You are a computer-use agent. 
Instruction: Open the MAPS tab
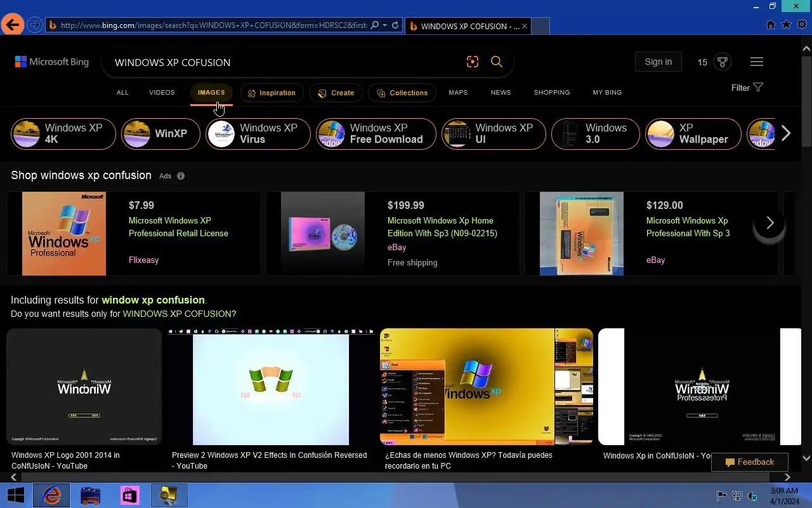pyautogui.click(x=458, y=93)
